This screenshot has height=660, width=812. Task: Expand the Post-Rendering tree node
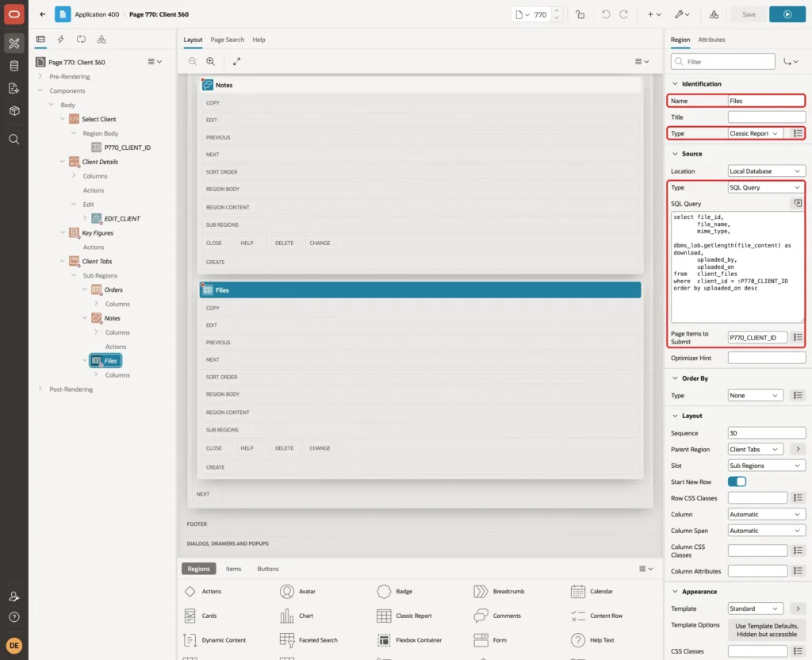[x=40, y=389]
